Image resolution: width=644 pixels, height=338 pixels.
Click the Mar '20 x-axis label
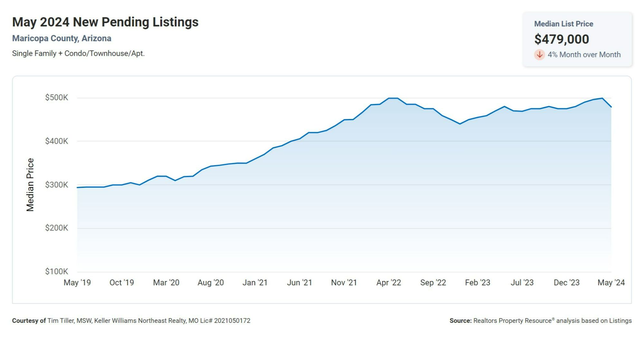[x=166, y=283]
